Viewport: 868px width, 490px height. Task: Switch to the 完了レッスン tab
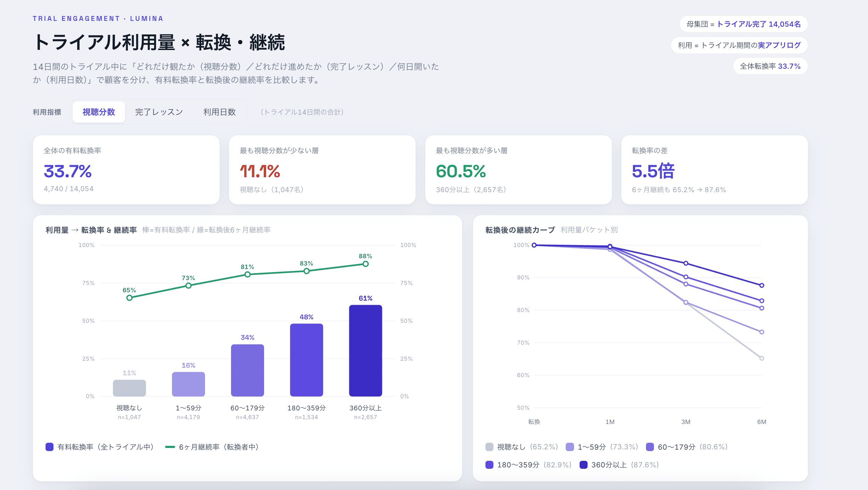click(x=159, y=112)
